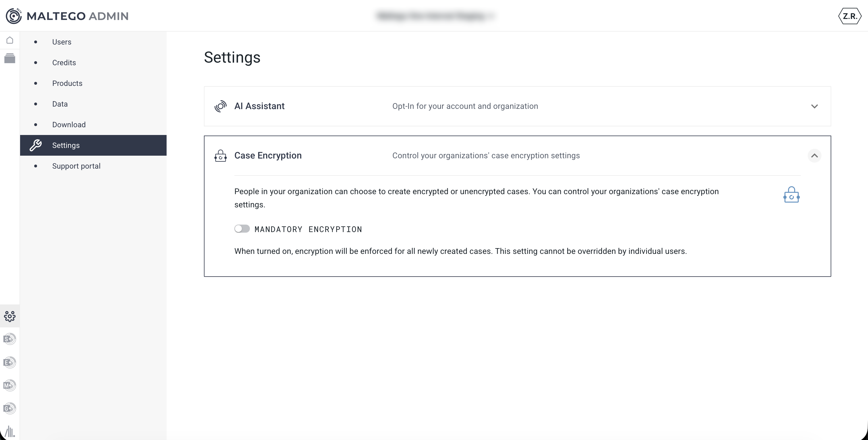Click the blue lock icon in panel

coord(791,195)
